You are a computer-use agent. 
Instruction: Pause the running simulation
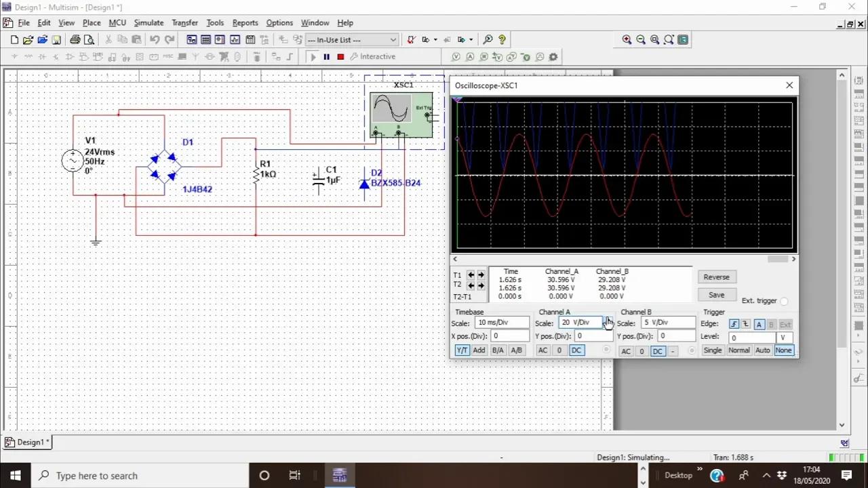click(x=326, y=56)
